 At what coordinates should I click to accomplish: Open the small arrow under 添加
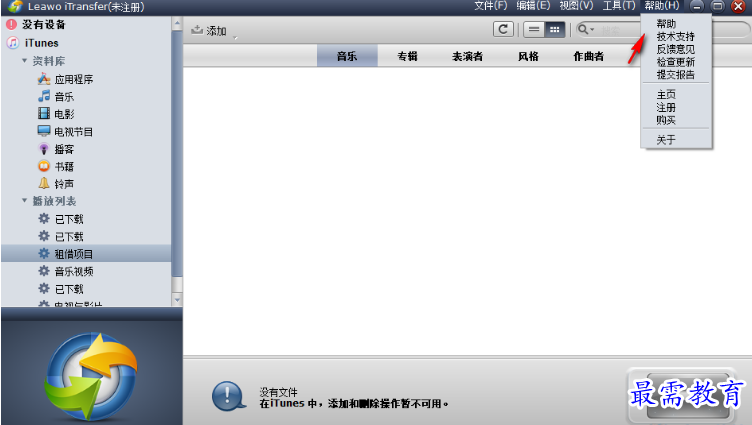point(235,37)
